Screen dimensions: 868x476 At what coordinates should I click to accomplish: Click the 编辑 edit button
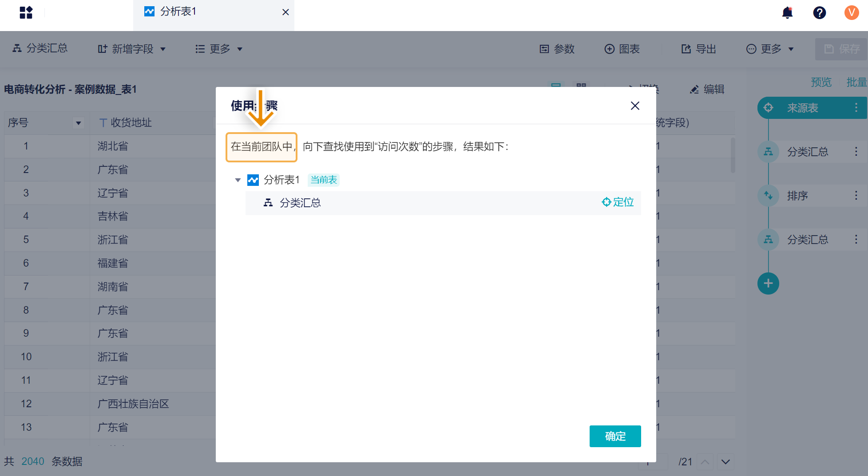707,89
